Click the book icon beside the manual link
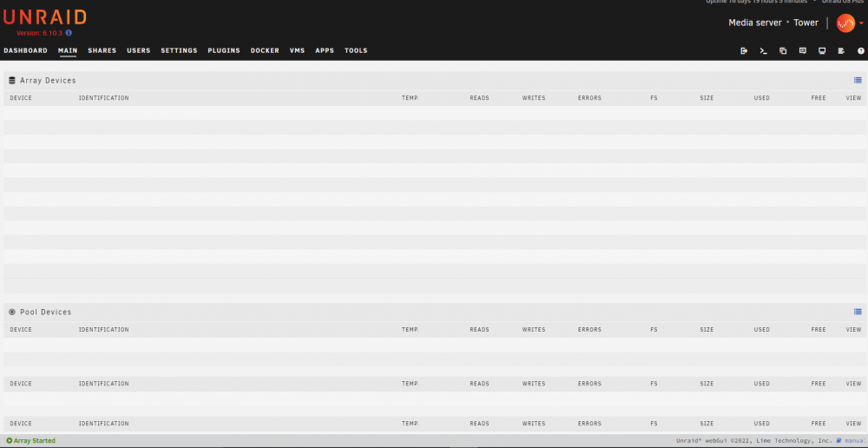The image size is (868, 448). coord(838,441)
